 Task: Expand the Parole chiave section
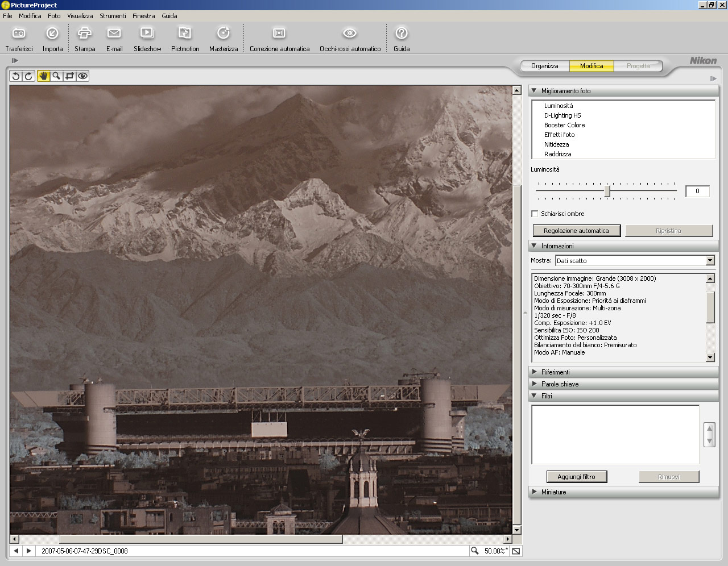[x=560, y=384]
